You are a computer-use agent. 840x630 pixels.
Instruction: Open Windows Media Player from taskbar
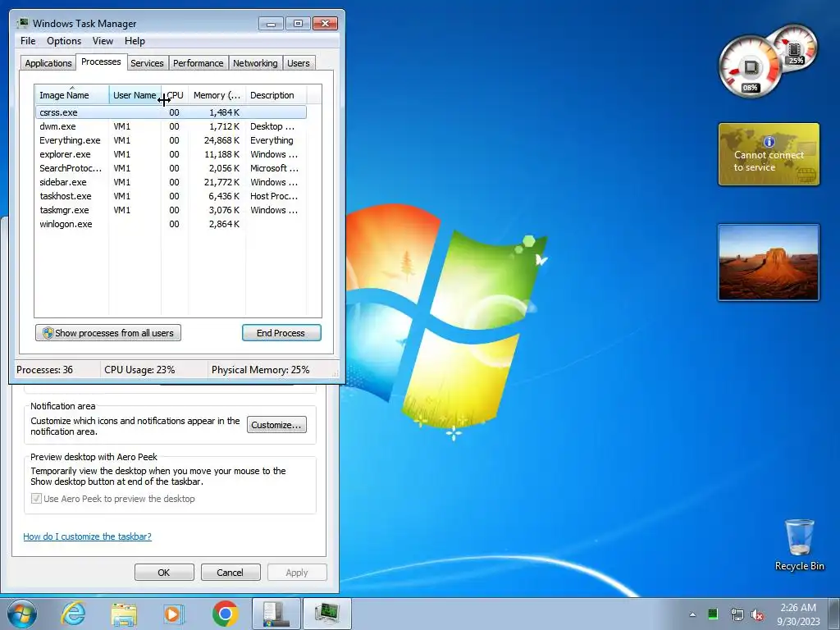coord(173,614)
